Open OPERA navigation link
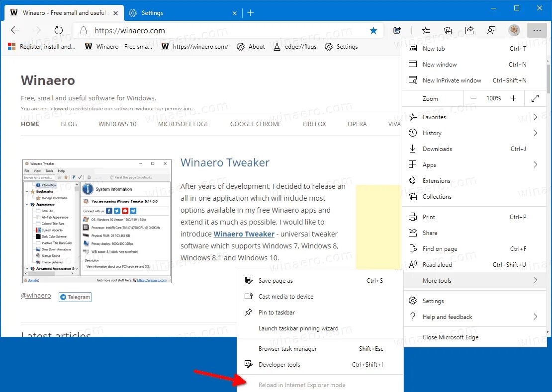This screenshot has height=392, width=552. [x=357, y=124]
